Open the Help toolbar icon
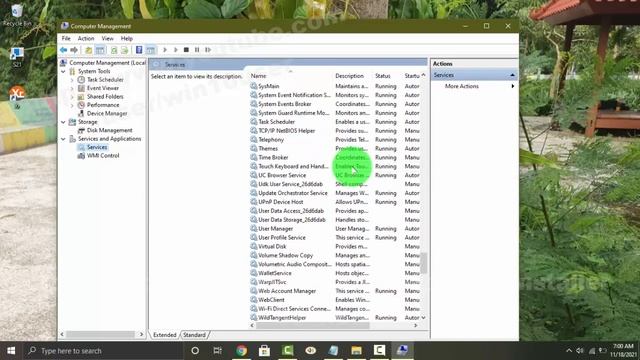 139,50
